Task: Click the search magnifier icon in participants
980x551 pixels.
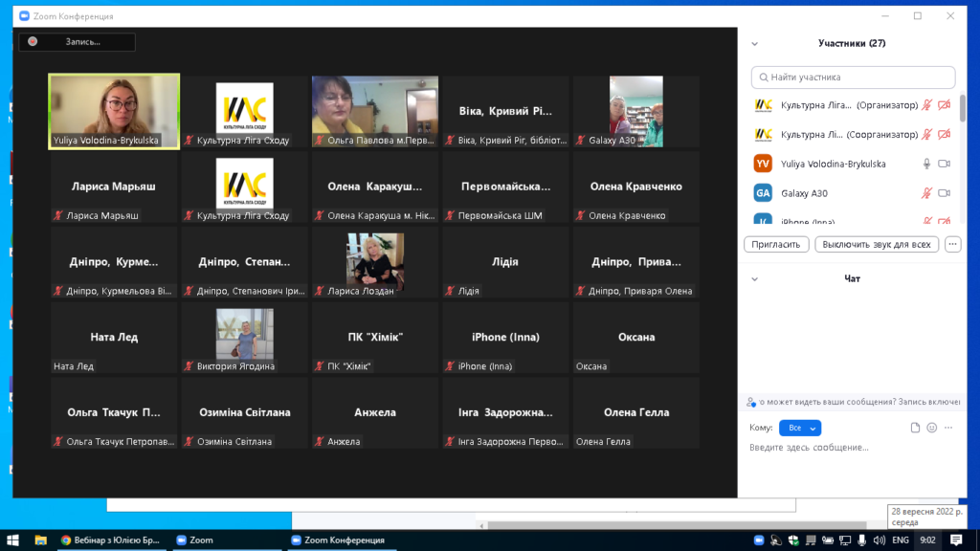Action: coord(763,77)
